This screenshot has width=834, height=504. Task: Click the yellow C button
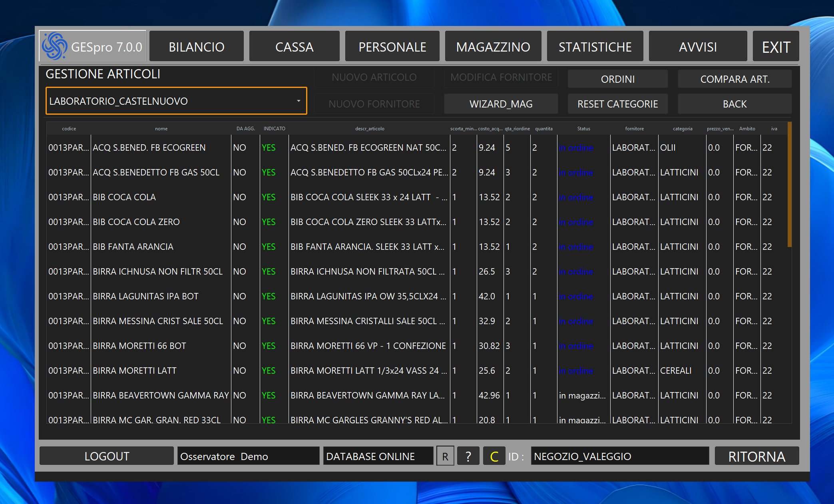(494, 456)
